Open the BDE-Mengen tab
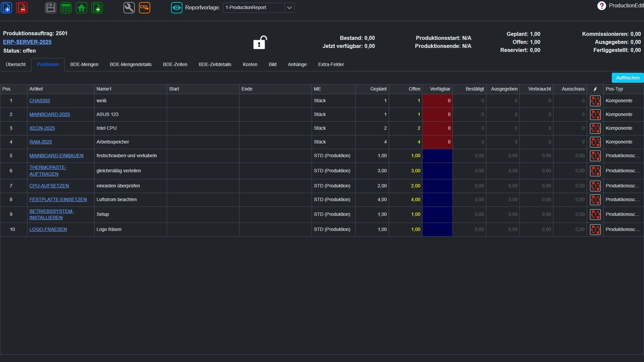This screenshot has width=644, height=362. [x=84, y=64]
